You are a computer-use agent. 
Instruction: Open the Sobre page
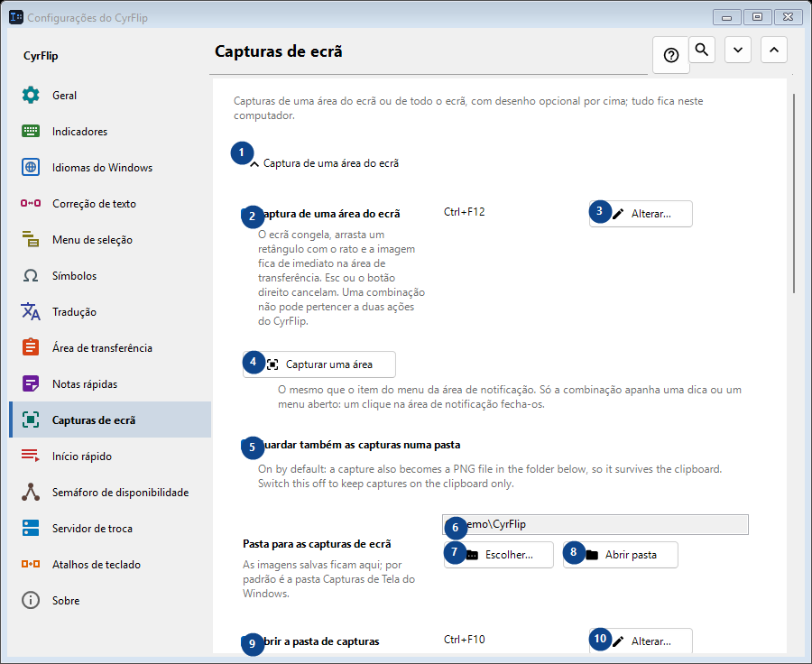pyautogui.click(x=110, y=600)
